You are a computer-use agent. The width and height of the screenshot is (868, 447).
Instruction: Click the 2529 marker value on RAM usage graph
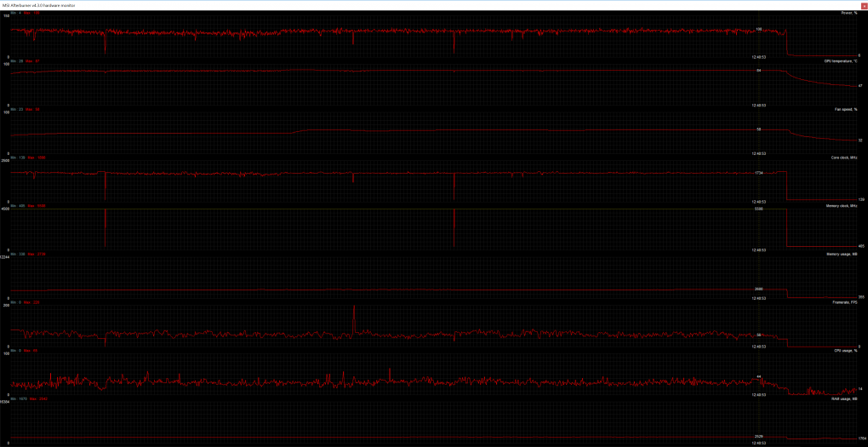[759, 437]
